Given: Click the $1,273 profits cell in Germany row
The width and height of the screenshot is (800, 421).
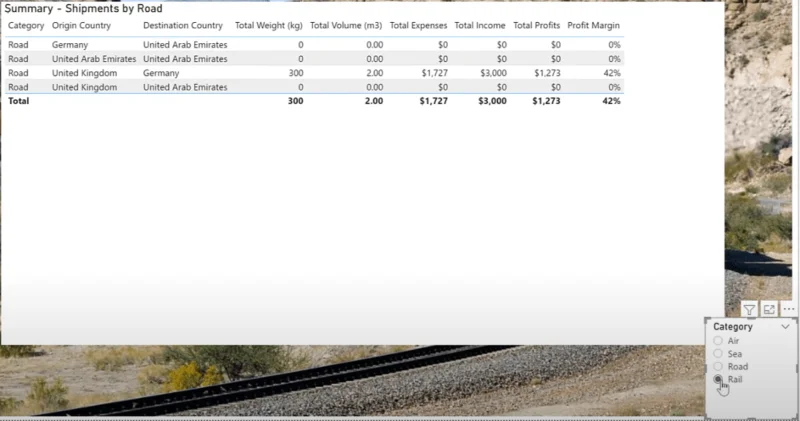Looking at the screenshot, I should 547,73.
